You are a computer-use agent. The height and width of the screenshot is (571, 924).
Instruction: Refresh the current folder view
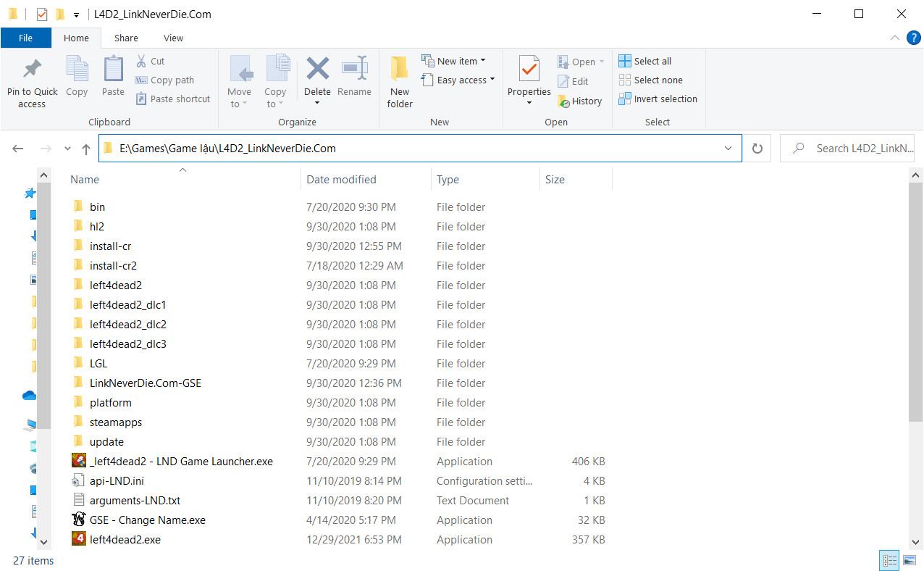(757, 148)
